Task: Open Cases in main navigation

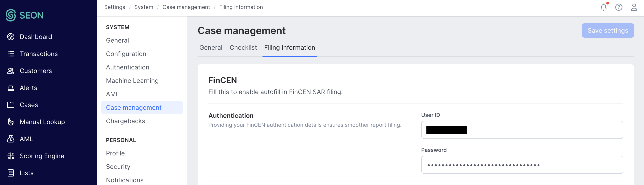Action: coord(29,105)
